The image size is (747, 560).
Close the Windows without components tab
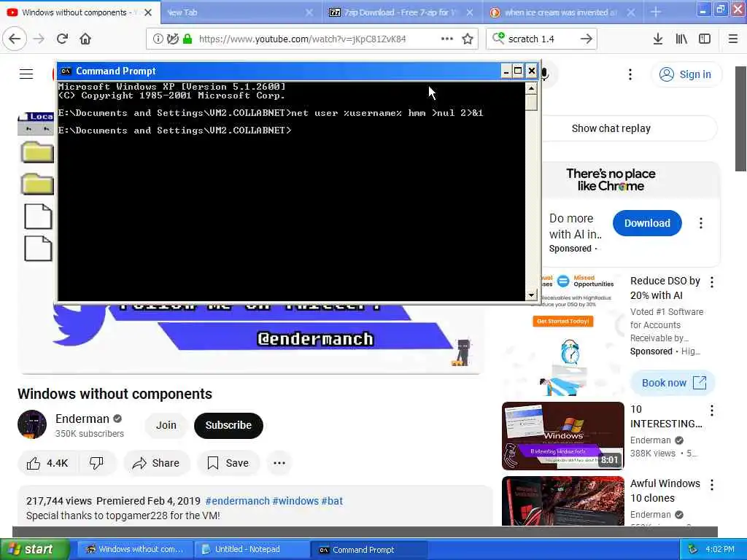click(148, 12)
